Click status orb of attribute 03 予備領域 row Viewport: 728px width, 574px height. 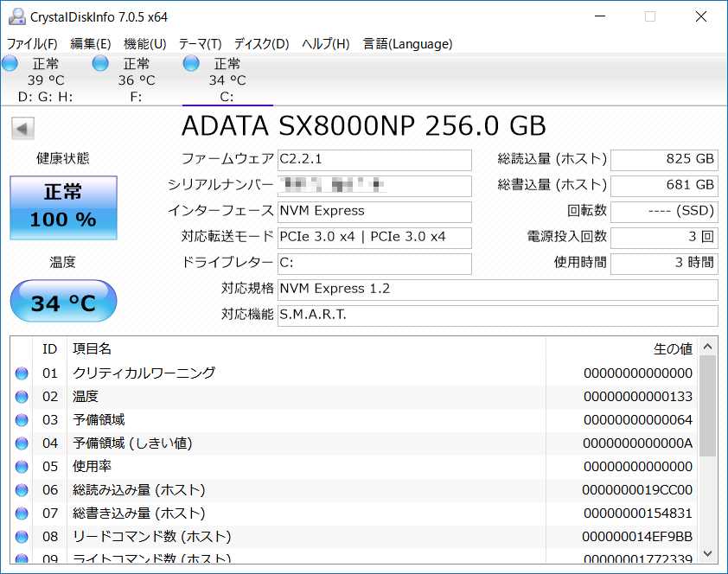22,419
